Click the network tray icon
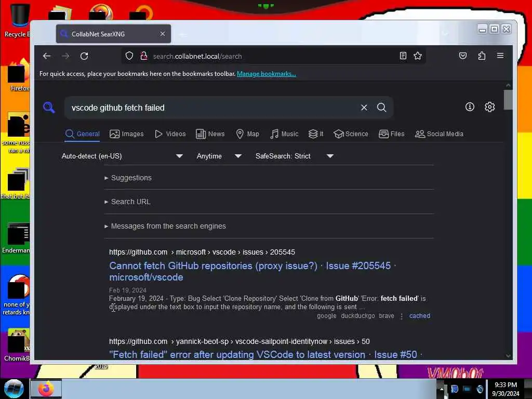 (467, 389)
